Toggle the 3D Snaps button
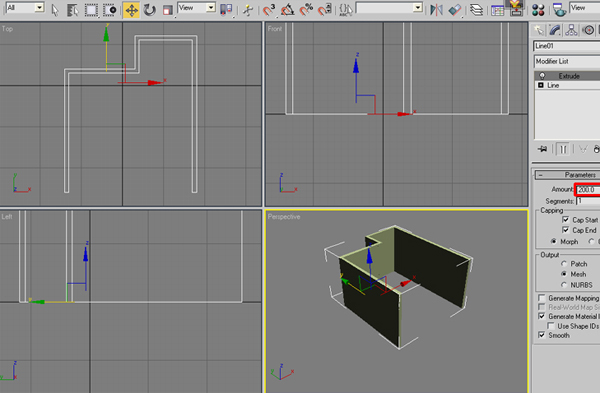 269,10
